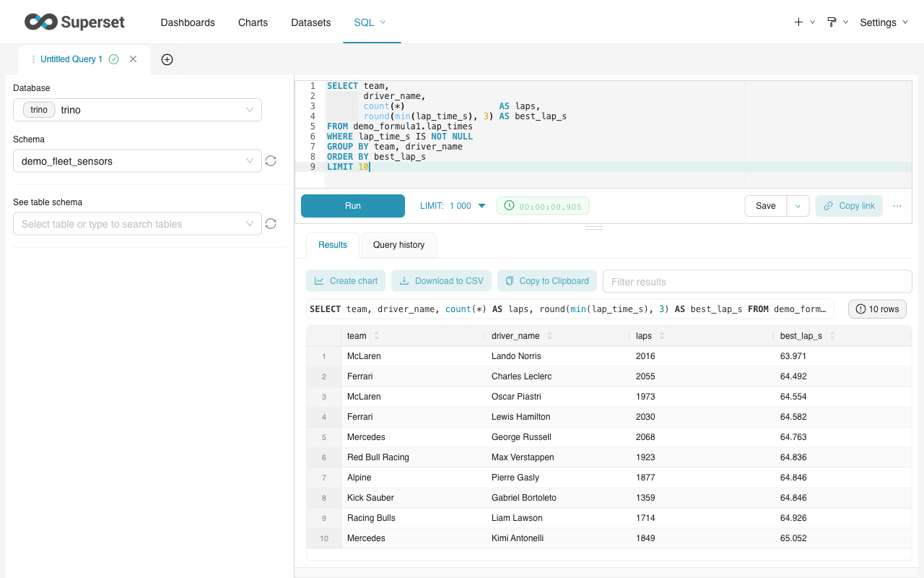
Task: Go to Dashboards
Action: pyautogui.click(x=188, y=22)
